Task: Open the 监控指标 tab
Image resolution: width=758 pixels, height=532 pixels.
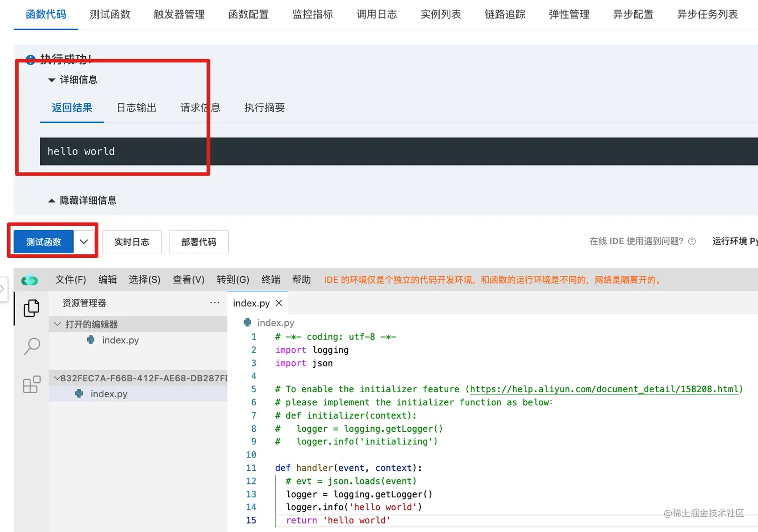Action: point(312,14)
